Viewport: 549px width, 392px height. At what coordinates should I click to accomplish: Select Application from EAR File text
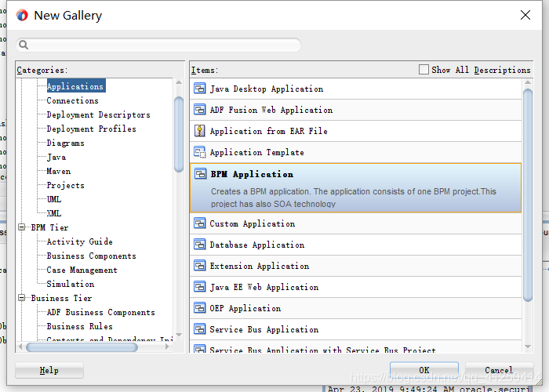[x=269, y=131]
